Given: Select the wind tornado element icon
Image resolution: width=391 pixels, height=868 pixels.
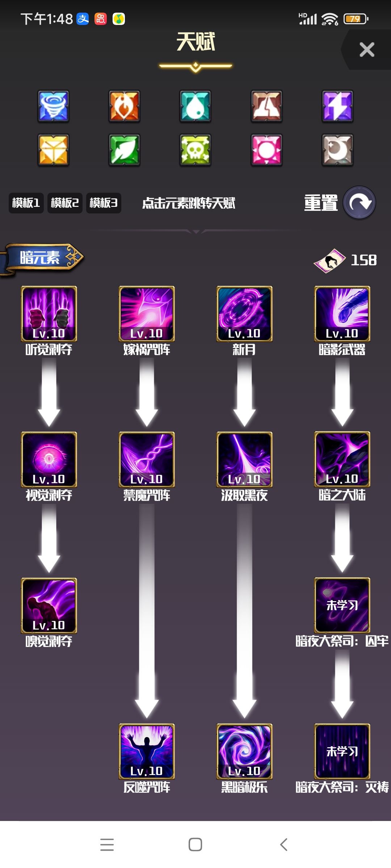Looking at the screenshot, I should [53, 106].
